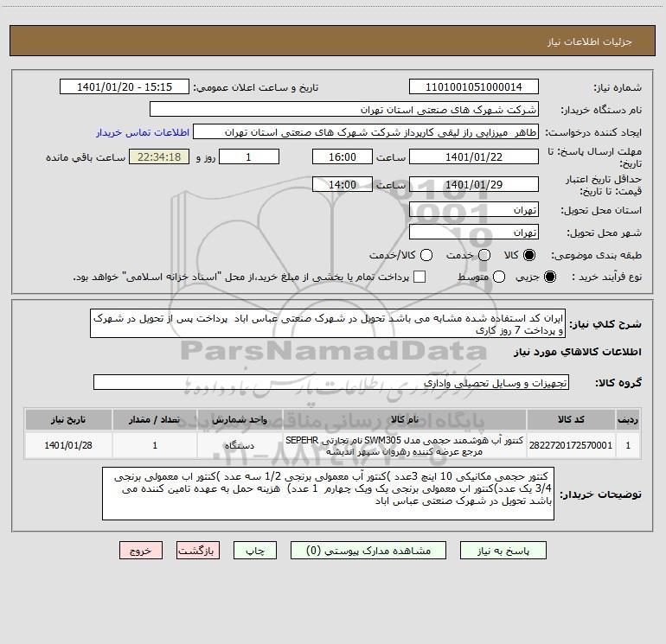
Task: Click the توضیحات خریدار label
Action: [600, 494]
